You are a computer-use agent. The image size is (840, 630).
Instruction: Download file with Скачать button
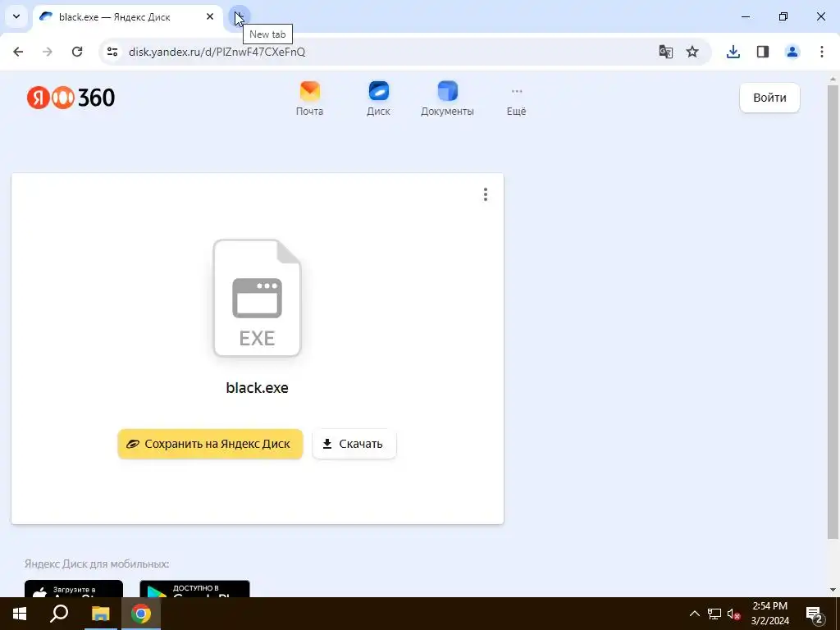coord(354,444)
